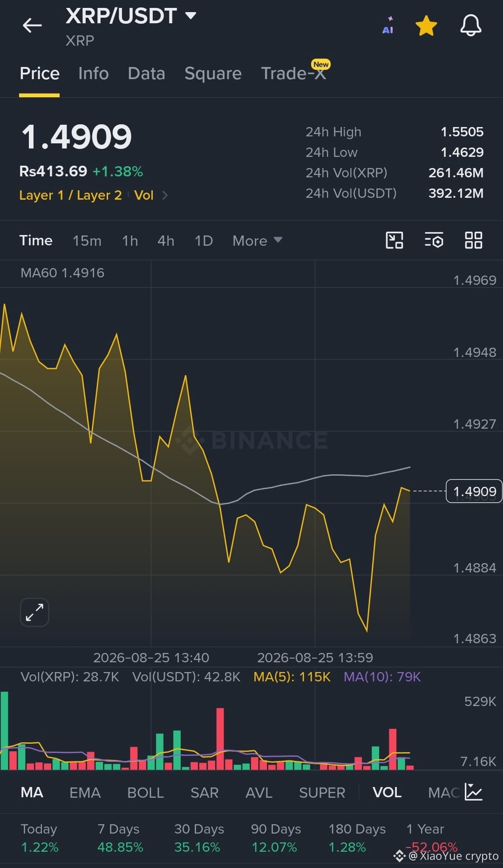Toggle the VOL sub-indicator
Image resolution: width=503 pixels, height=868 pixels.
pos(387,792)
